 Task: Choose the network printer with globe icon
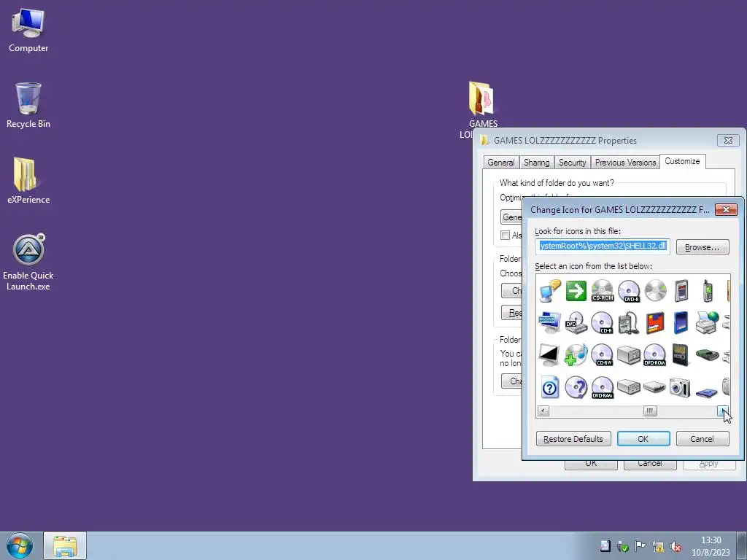tap(708, 323)
